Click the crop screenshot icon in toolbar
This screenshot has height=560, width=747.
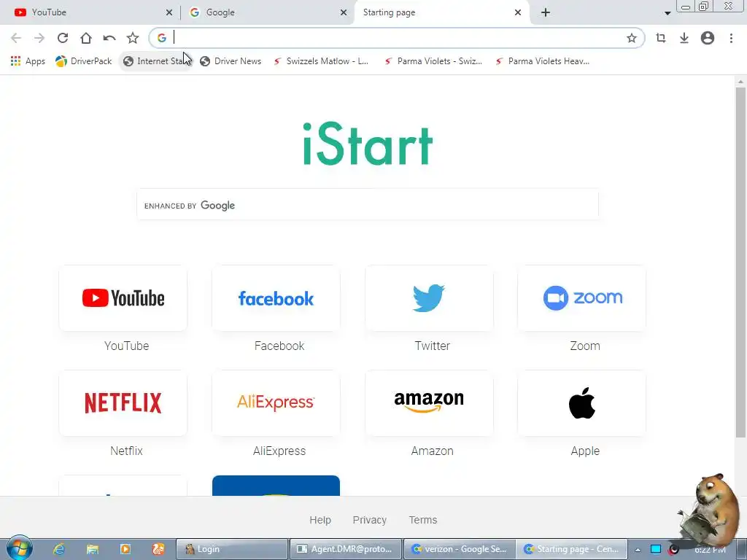tap(660, 38)
